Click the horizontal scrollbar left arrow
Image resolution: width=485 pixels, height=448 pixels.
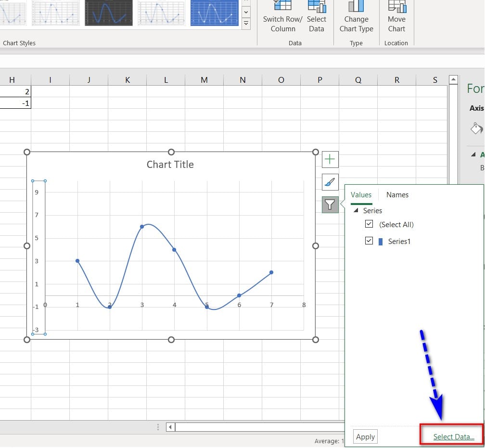(171, 427)
